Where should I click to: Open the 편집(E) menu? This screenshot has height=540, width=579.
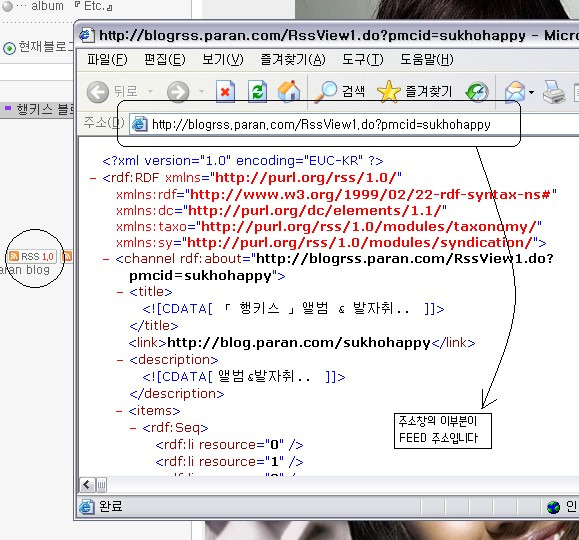165,59
